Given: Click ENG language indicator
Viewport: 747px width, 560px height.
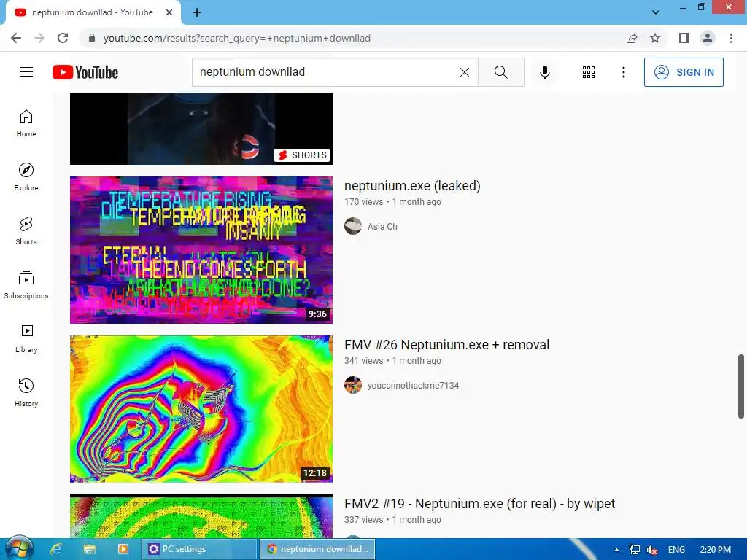Looking at the screenshot, I should (x=676, y=550).
